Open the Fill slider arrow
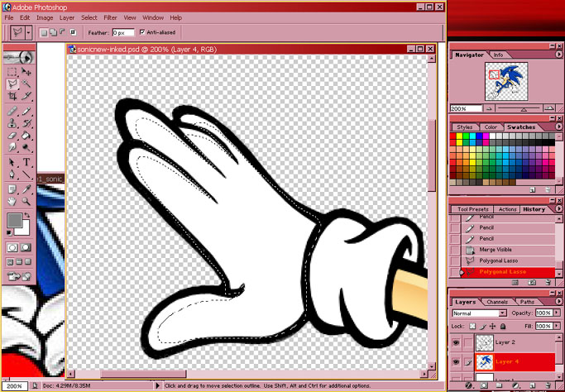565x392 pixels. pyautogui.click(x=555, y=326)
